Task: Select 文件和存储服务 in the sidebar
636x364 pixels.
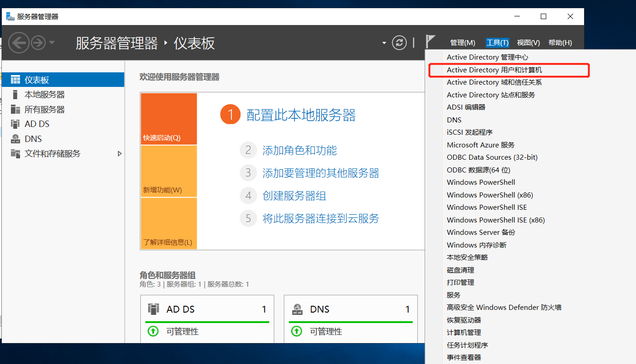Action: coord(63,153)
